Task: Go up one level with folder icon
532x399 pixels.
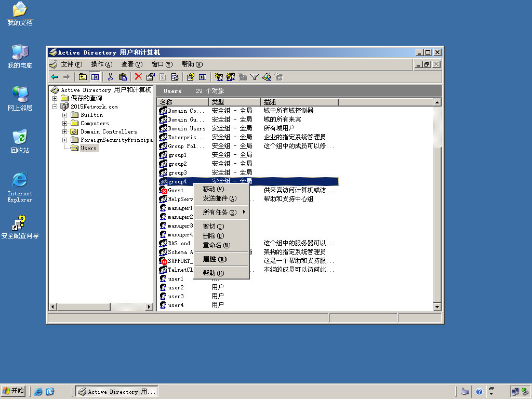Action: [x=83, y=77]
